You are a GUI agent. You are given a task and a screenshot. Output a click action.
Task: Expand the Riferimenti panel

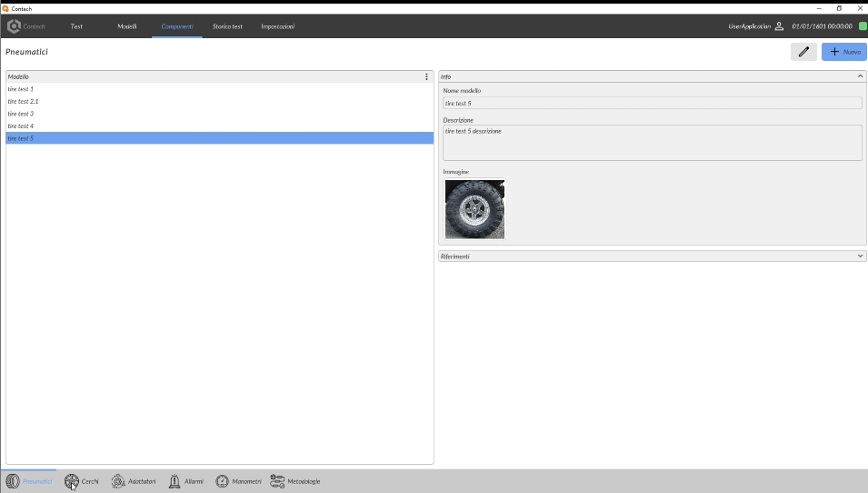tap(860, 257)
